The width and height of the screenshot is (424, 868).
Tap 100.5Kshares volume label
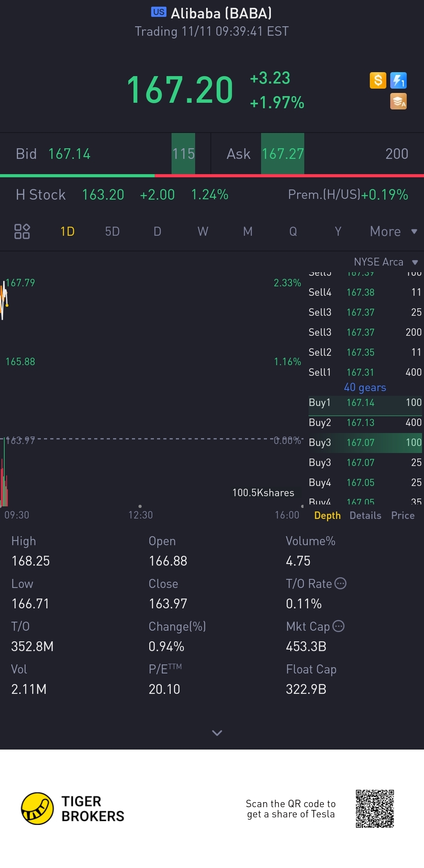pyautogui.click(x=263, y=493)
